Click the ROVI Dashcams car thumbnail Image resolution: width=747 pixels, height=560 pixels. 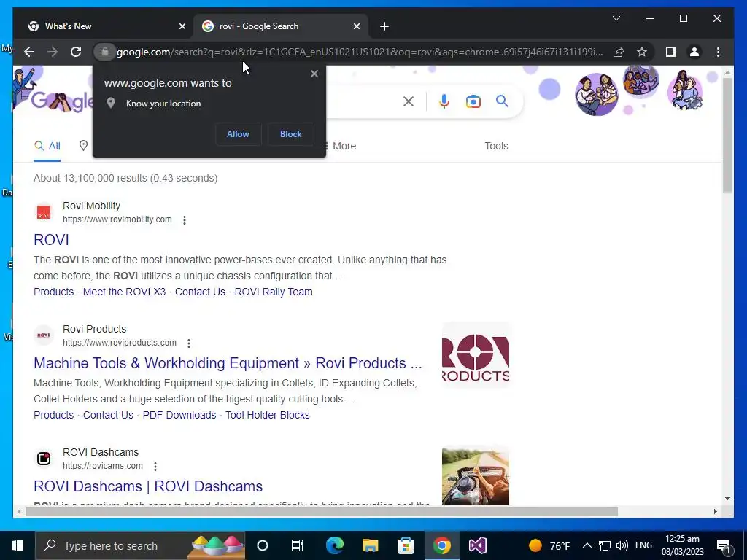476,475
